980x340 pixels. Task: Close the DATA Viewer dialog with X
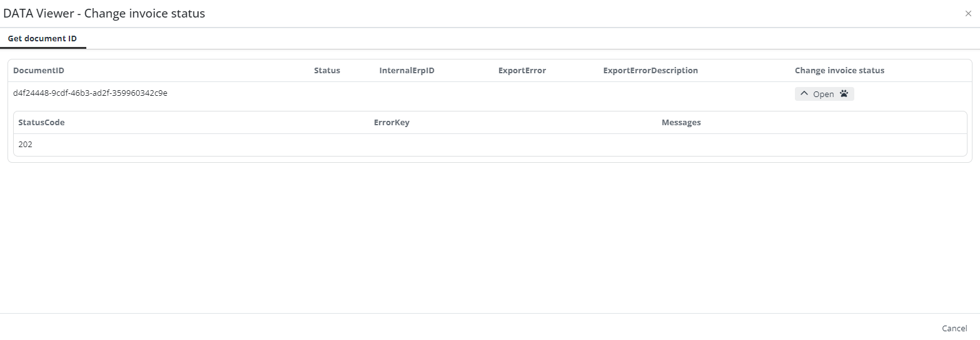(968, 14)
